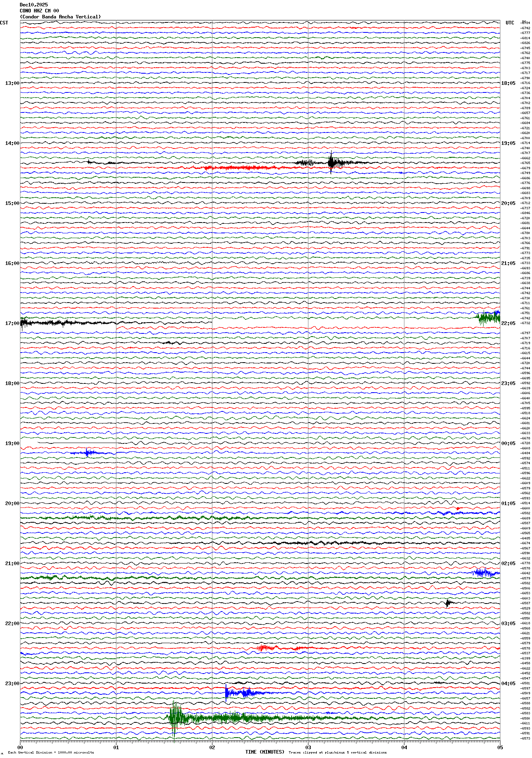This screenshot has width=532, height=758.
Task: Select the 14:00 CST time label
Action: (x=12, y=143)
